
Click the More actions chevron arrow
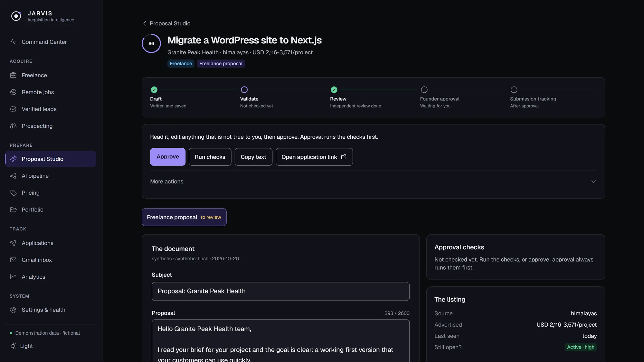click(593, 181)
